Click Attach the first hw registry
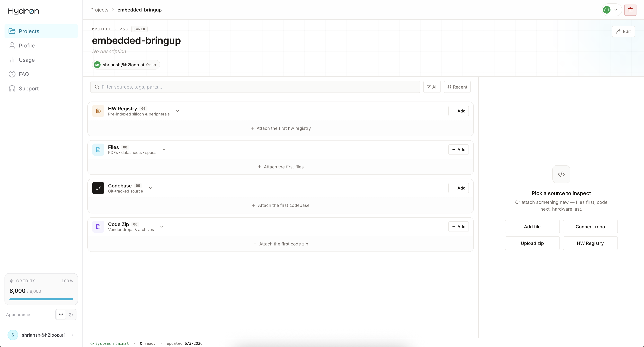 (x=281, y=128)
